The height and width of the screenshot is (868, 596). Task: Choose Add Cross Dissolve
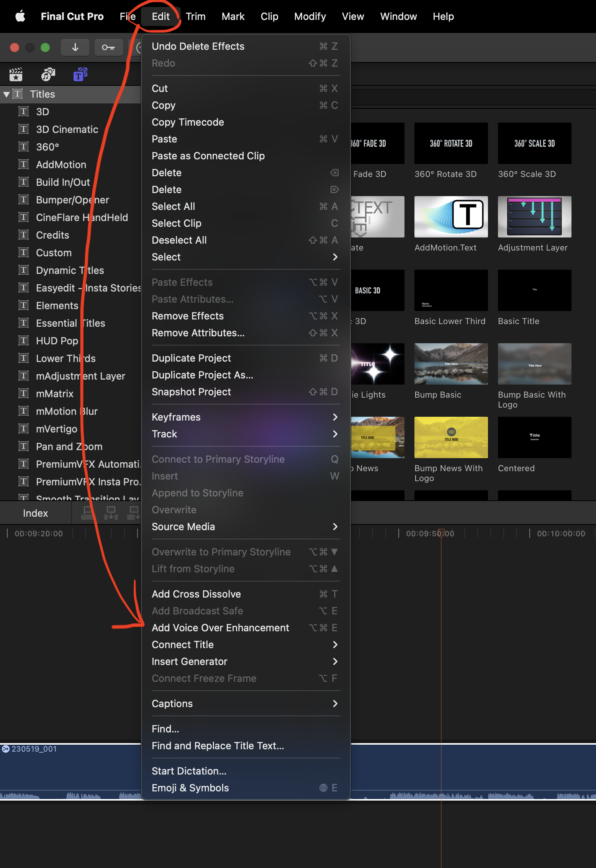tap(246, 594)
